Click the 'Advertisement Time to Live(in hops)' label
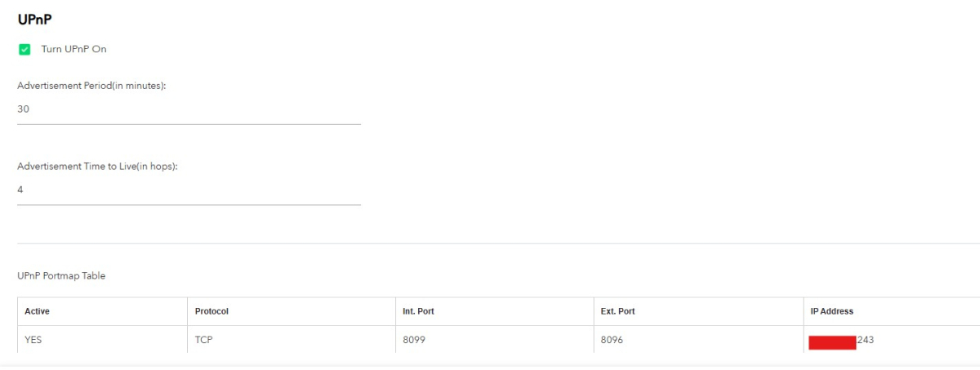The height and width of the screenshot is (370, 980). [x=97, y=166]
